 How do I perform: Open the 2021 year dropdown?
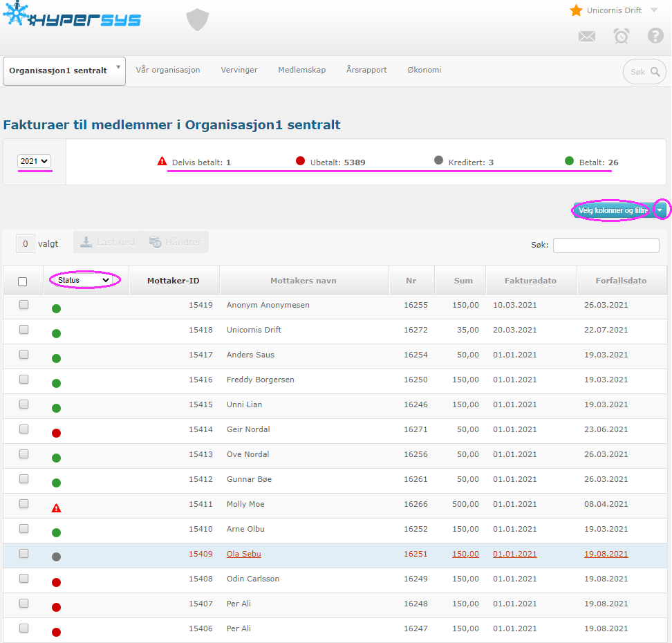pos(35,161)
